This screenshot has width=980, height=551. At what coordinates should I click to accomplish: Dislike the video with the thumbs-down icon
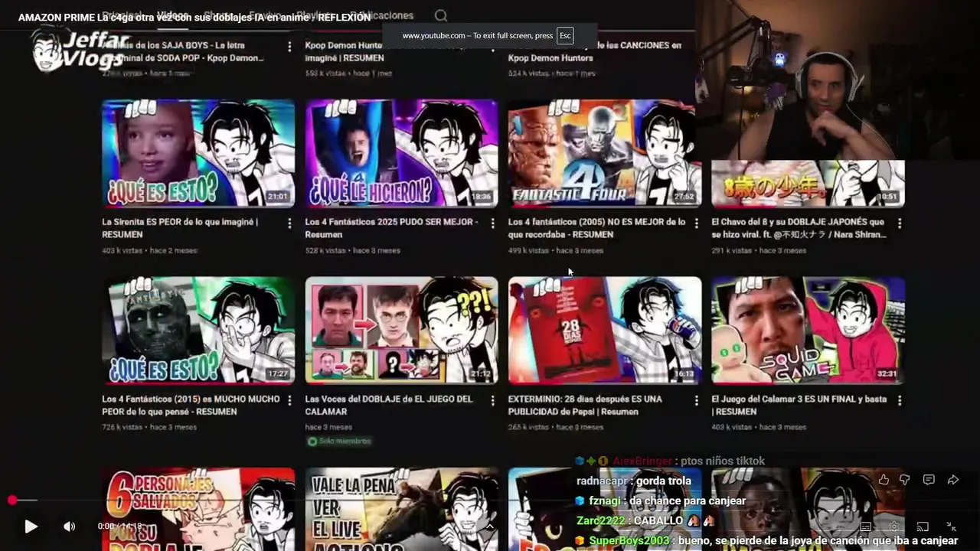[x=905, y=480]
